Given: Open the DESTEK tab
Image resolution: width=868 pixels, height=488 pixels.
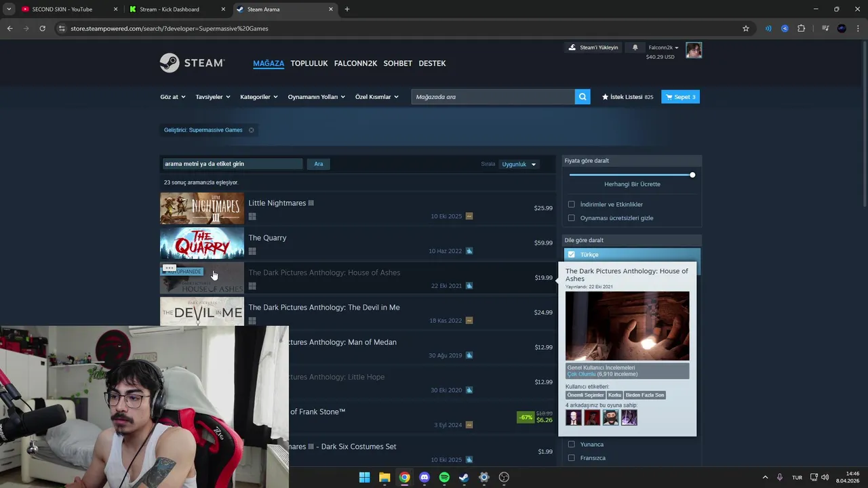Looking at the screenshot, I should coord(432,63).
